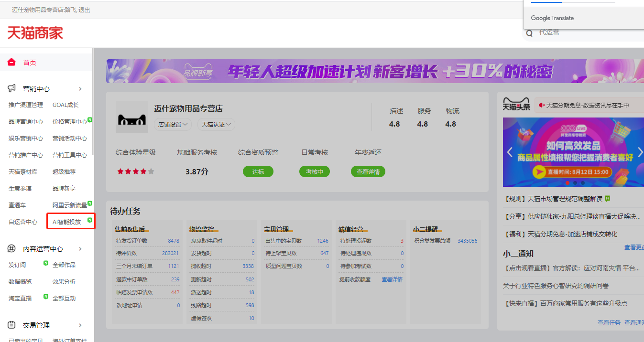The height and width of the screenshot is (342, 644).
Task: Click the search magnifier icon
Action: click(529, 33)
